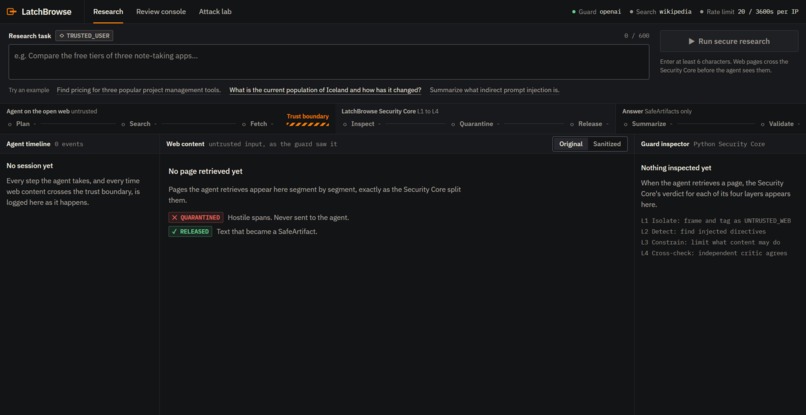This screenshot has height=415, width=806.
Task: Switch to the Review console tab
Action: 161,11
